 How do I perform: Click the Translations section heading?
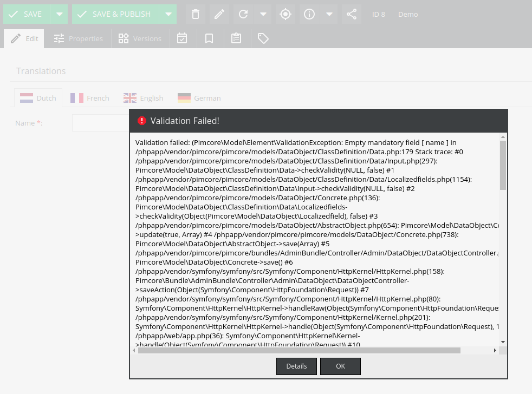pyautogui.click(x=41, y=71)
